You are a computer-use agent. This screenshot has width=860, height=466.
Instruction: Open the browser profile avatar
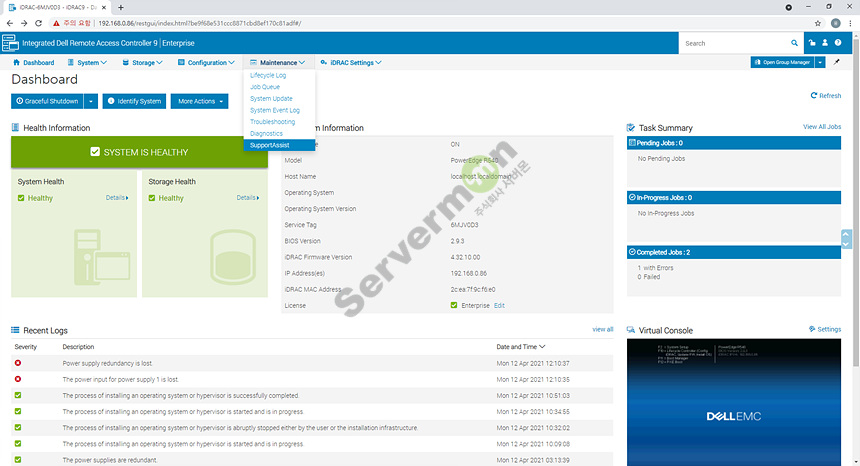click(x=835, y=23)
